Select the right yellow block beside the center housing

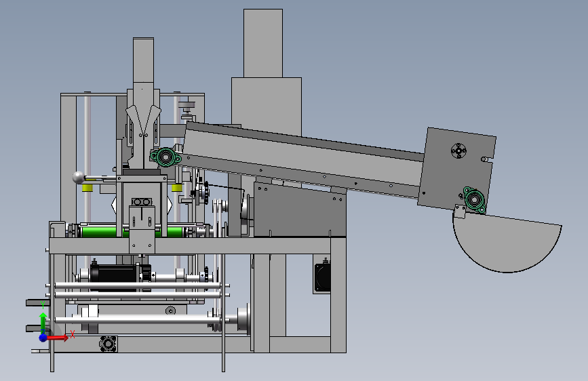pos(176,188)
